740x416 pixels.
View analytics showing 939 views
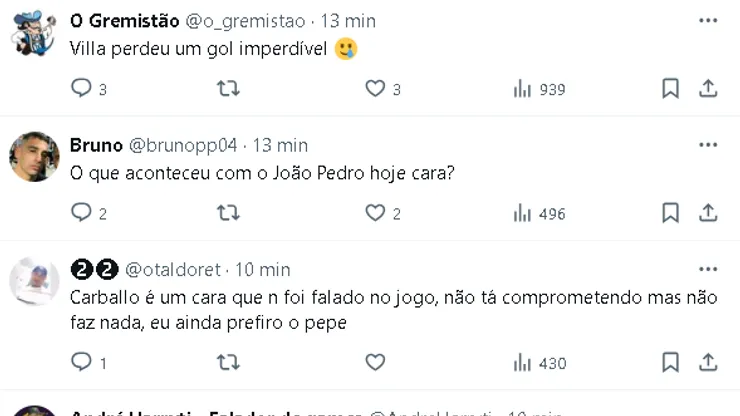click(x=539, y=89)
